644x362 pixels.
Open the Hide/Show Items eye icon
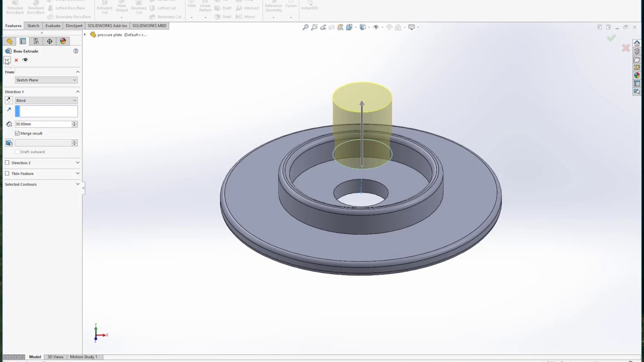click(x=376, y=27)
